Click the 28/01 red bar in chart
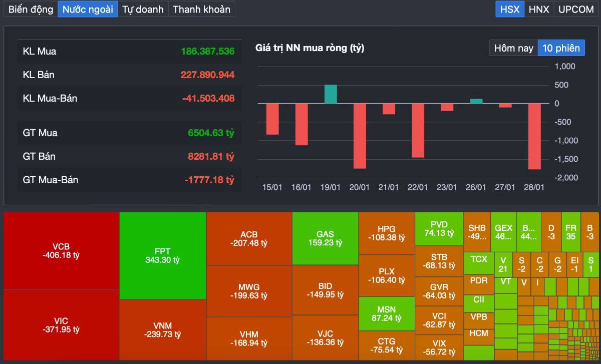Screen dimensions: 601x364 (x=534, y=136)
